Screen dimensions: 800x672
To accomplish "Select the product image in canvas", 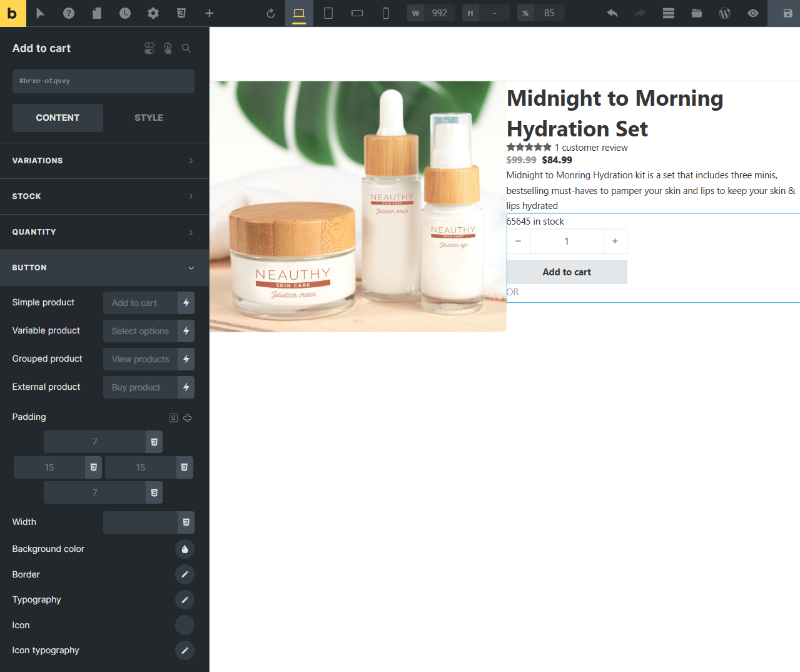I will [x=358, y=206].
